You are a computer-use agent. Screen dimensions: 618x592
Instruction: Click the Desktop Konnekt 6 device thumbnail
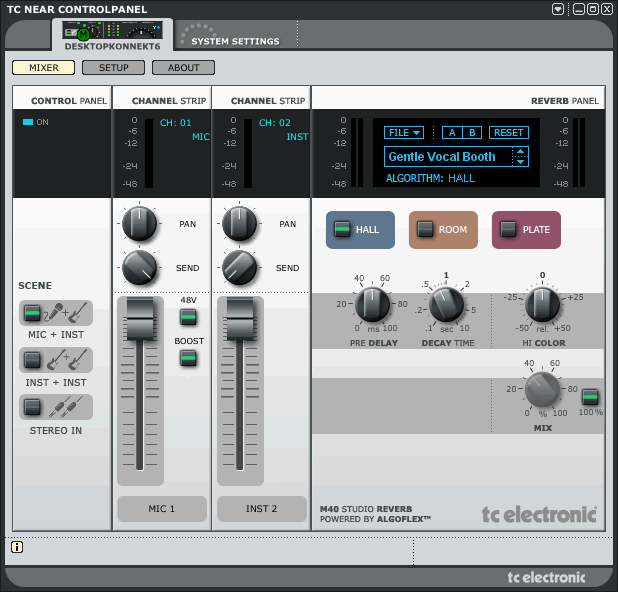coord(112,30)
